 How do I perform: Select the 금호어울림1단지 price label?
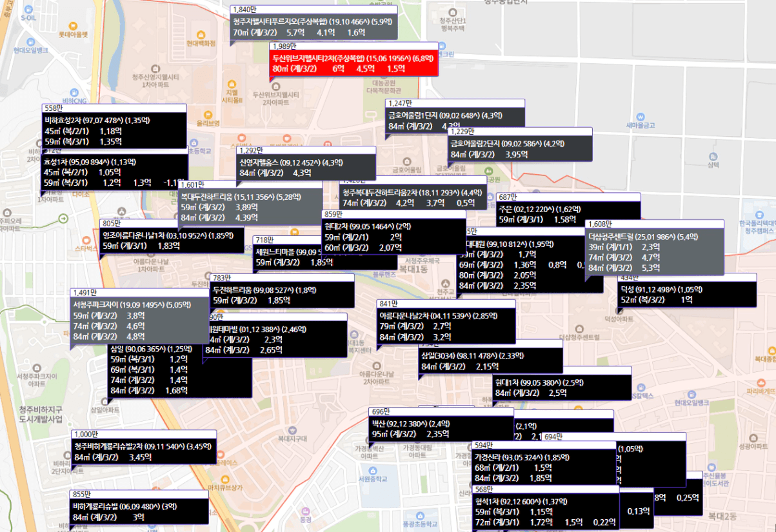coord(455,117)
